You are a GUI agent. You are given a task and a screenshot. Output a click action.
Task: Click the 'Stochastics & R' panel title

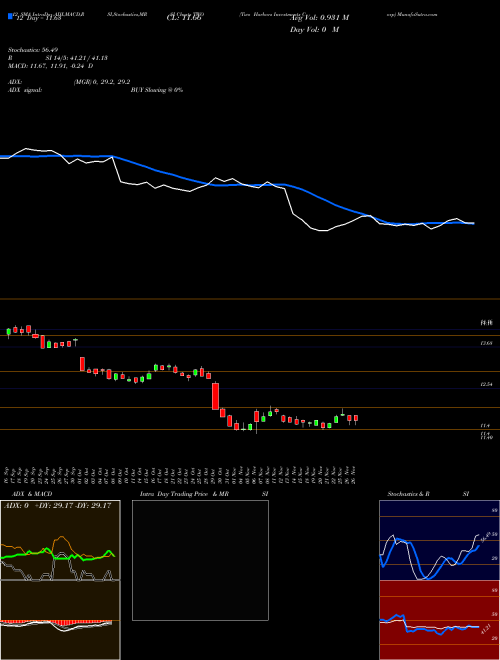[409, 494]
